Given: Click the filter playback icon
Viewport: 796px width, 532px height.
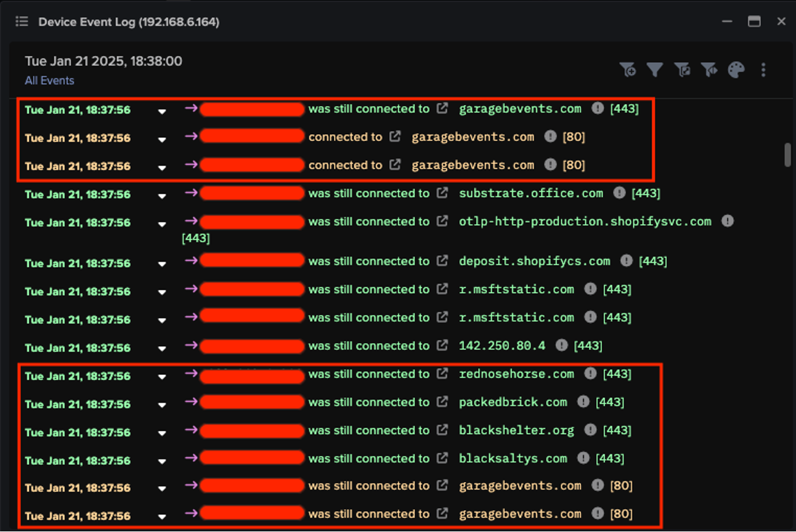Looking at the screenshot, I should (x=709, y=70).
